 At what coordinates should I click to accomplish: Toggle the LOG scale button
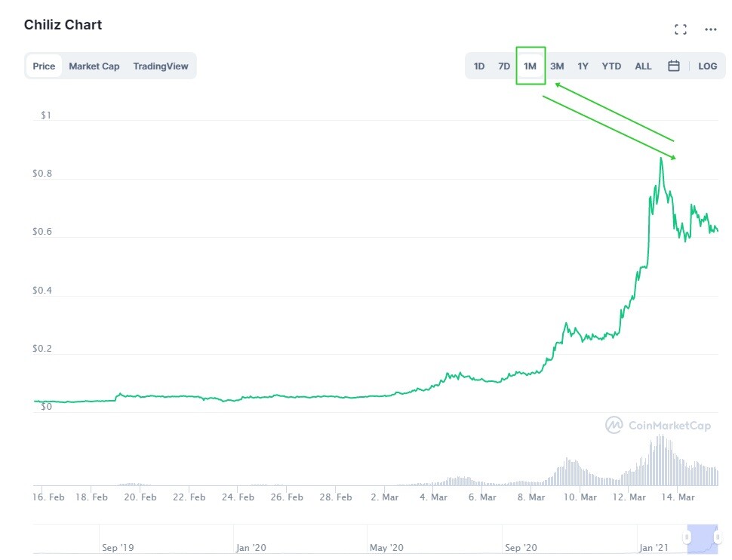707,66
